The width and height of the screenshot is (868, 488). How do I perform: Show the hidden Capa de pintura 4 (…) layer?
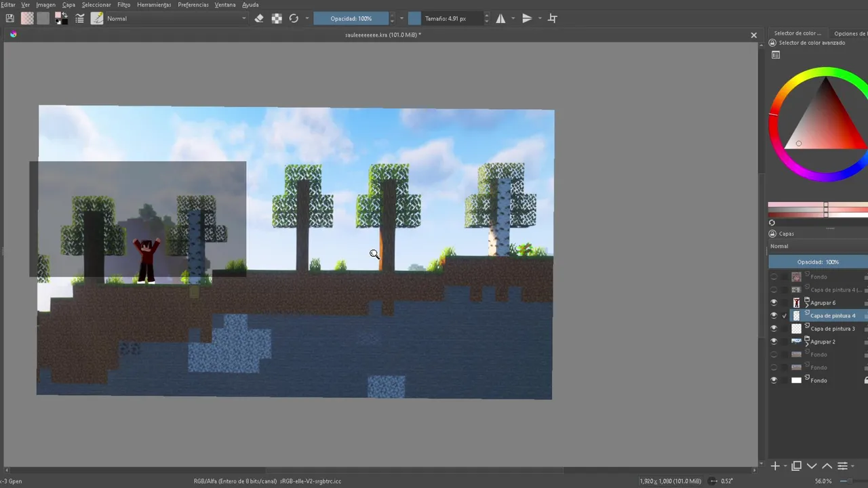coord(774,289)
